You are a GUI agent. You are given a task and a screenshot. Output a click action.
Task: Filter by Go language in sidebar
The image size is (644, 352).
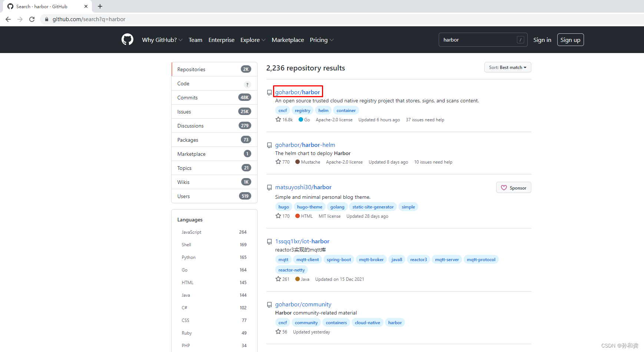(214, 270)
